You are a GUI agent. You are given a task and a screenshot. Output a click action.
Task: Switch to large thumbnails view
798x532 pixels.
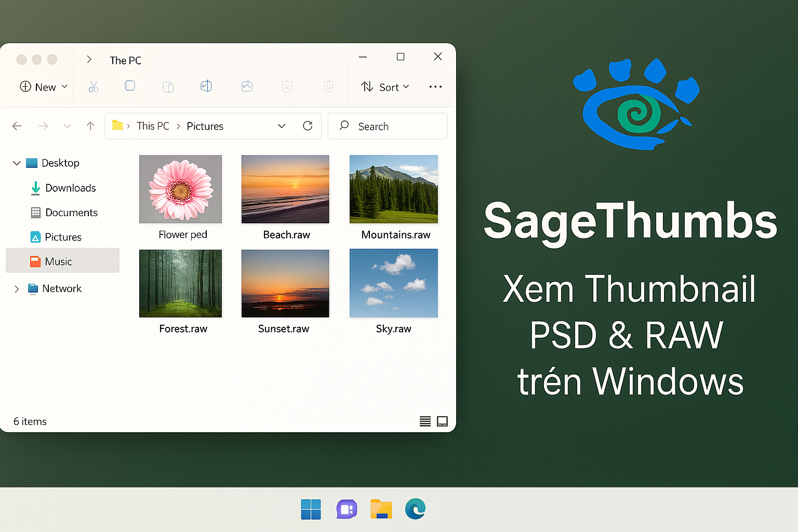tap(442, 421)
